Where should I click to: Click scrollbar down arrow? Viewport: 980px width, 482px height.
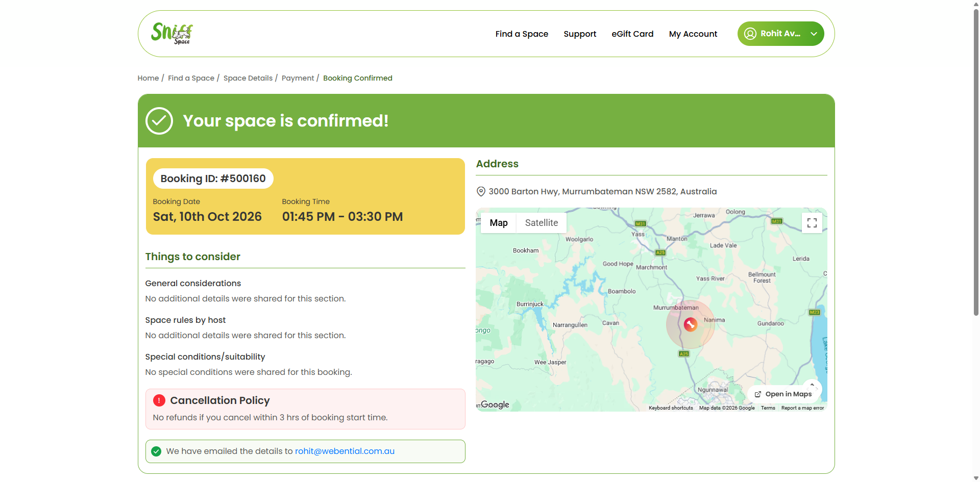pos(976,478)
